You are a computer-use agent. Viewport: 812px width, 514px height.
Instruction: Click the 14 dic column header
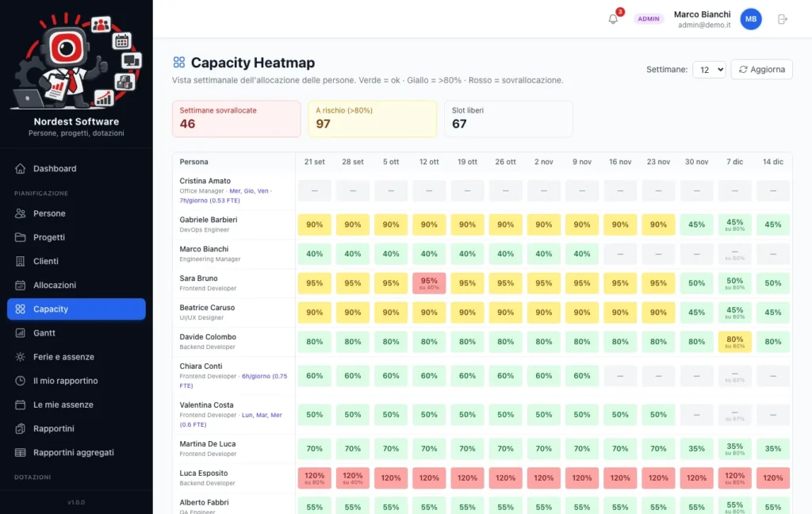click(772, 162)
